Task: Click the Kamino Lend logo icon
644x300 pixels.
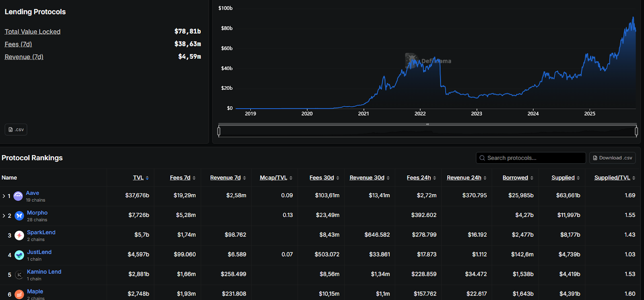Action: (19, 275)
